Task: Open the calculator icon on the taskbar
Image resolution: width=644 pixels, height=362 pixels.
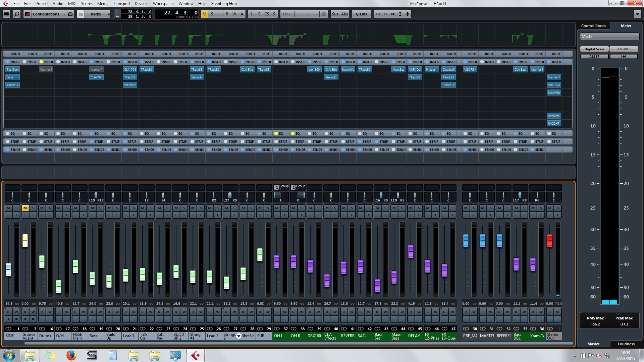Action: (113, 355)
